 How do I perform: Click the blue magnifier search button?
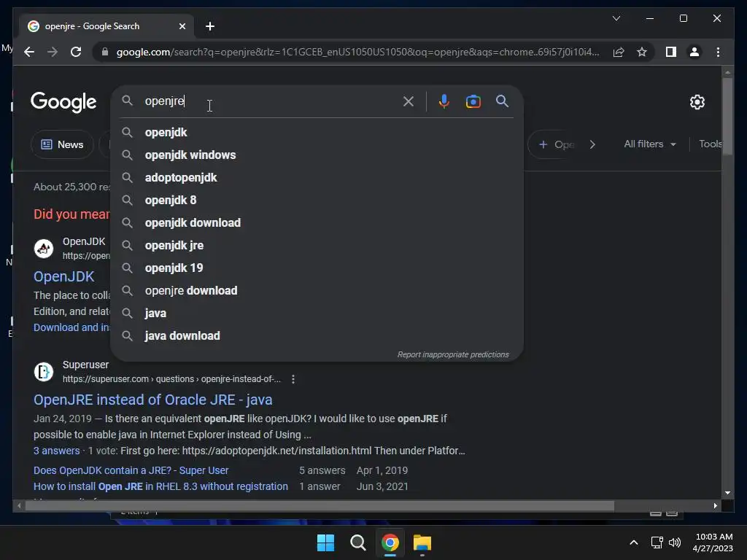click(x=502, y=101)
